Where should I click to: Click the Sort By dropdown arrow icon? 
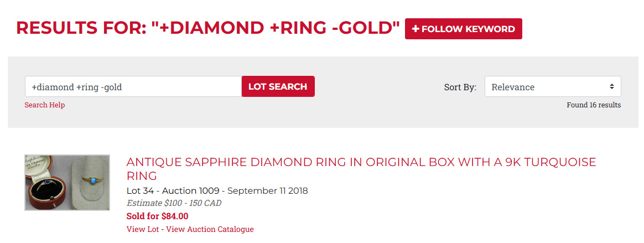click(612, 87)
